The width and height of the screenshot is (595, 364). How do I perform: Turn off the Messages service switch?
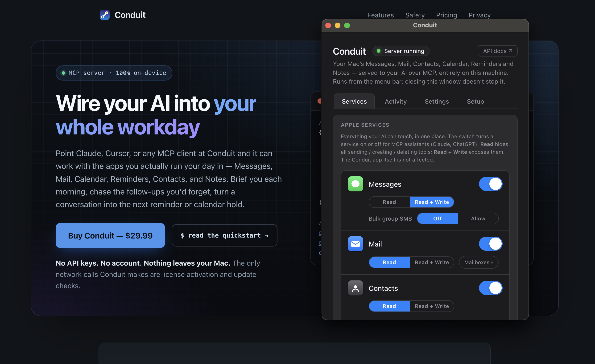(490, 184)
